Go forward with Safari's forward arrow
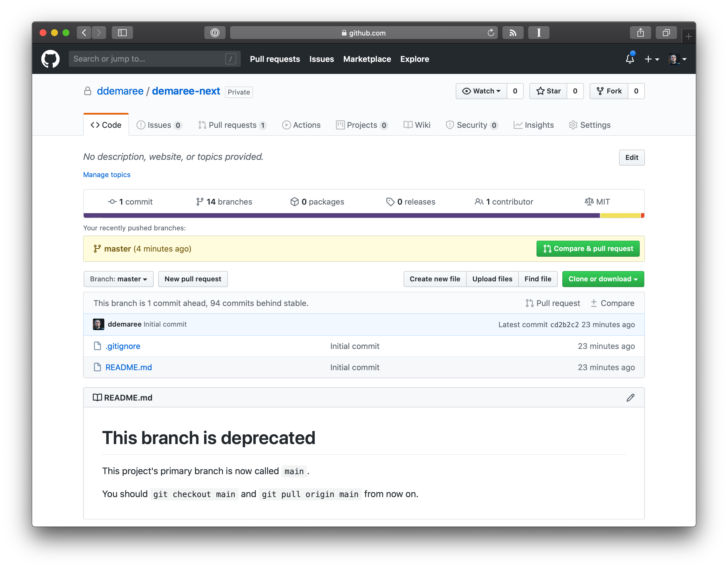This screenshot has width=728, height=569. pos(99,33)
